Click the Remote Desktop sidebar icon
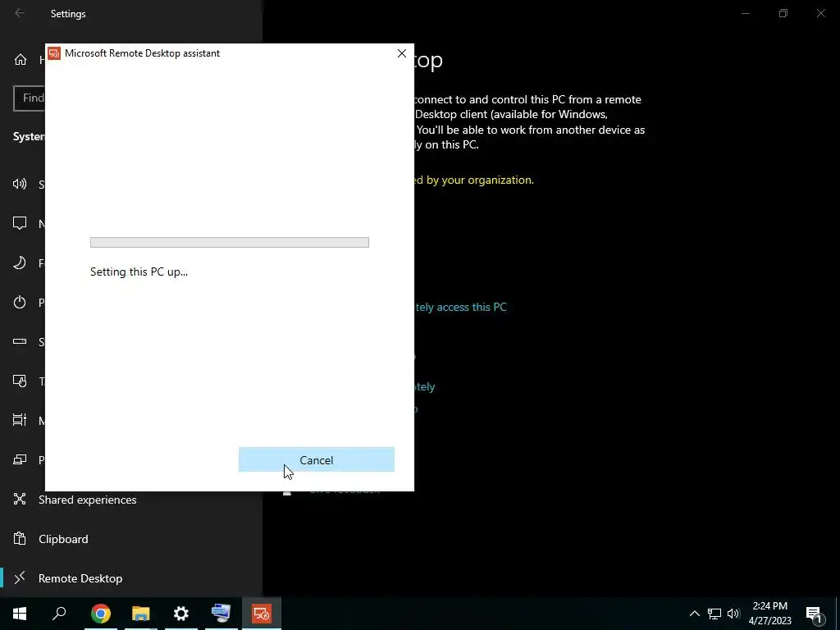The image size is (840, 630). click(20, 578)
